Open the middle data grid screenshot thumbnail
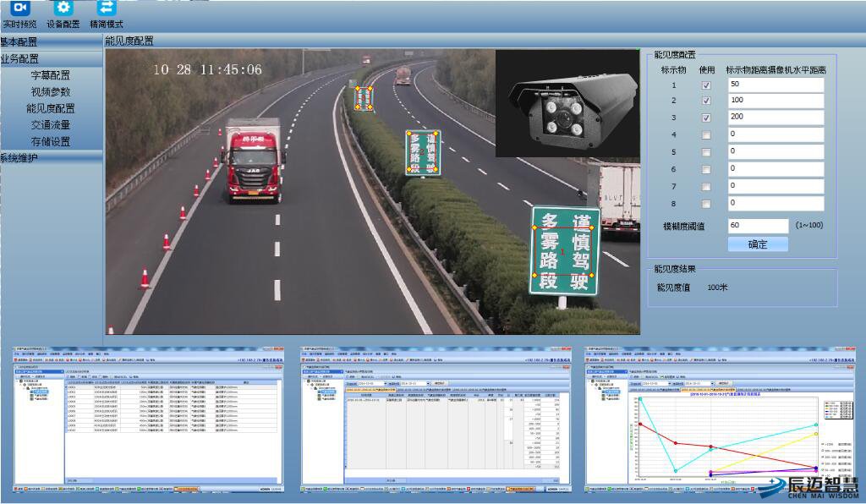866x504 pixels. coord(436,419)
